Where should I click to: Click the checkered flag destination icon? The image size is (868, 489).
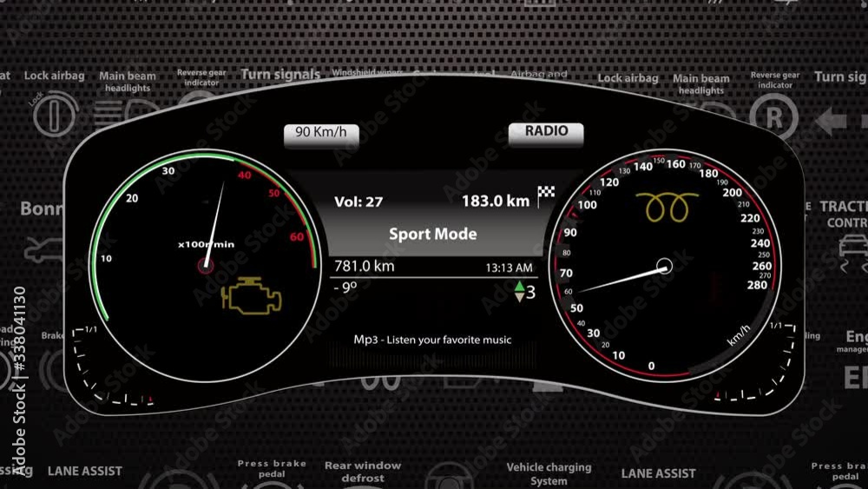(546, 196)
